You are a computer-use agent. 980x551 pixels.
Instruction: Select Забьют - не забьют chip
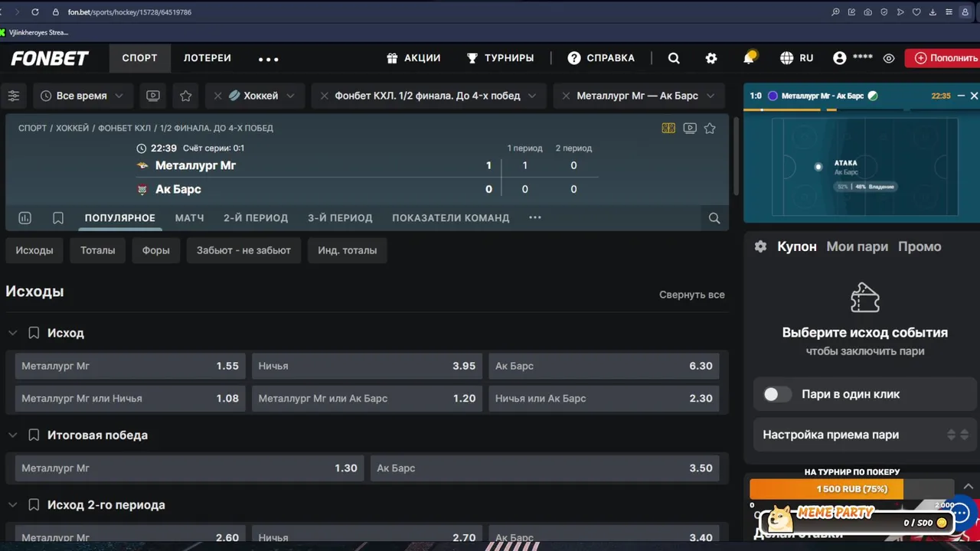click(x=243, y=250)
